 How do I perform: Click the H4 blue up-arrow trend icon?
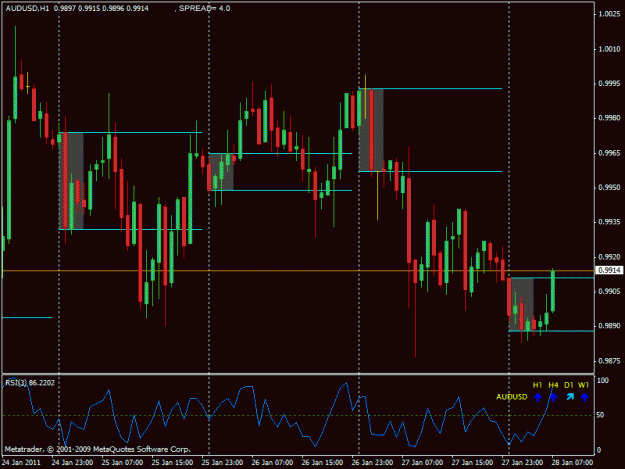(553, 397)
